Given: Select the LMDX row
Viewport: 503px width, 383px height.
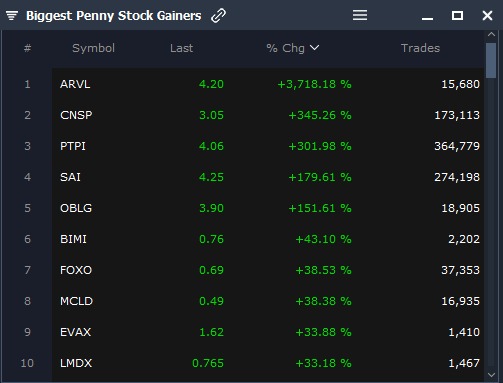Looking at the screenshot, I should click(268, 363).
